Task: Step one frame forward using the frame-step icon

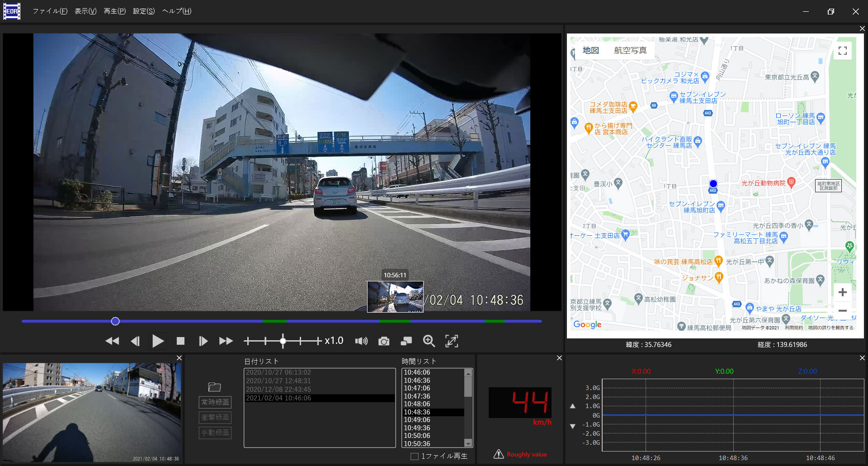Action: click(x=203, y=341)
